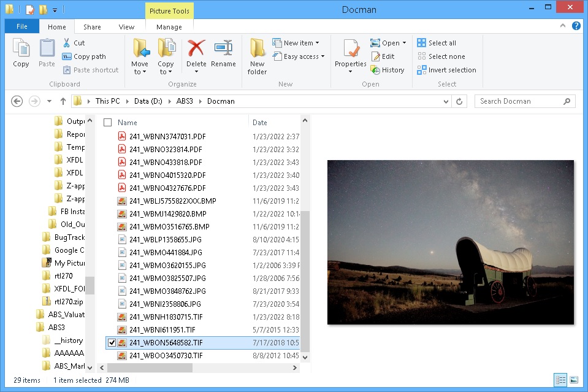Click Select none in the ribbon
The height and width of the screenshot is (392, 588).
[441, 56]
